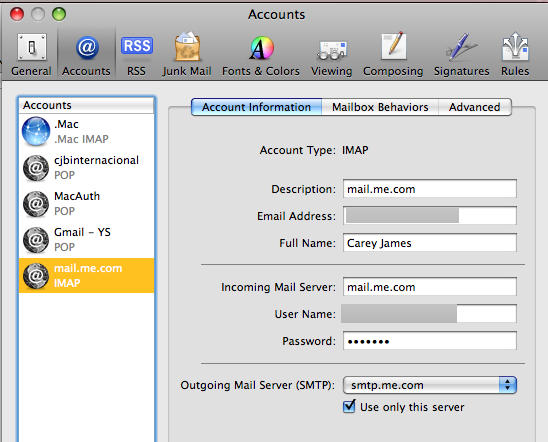Image resolution: width=548 pixels, height=442 pixels.
Task: Toggle Use only this server checkbox
Action: (349, 406)
